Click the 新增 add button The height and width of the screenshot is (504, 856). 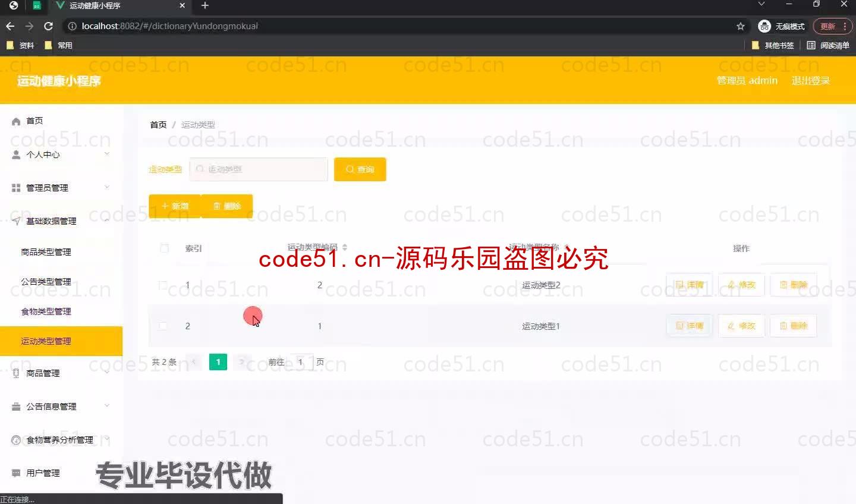pyautogui.click(x=175, y=206)
